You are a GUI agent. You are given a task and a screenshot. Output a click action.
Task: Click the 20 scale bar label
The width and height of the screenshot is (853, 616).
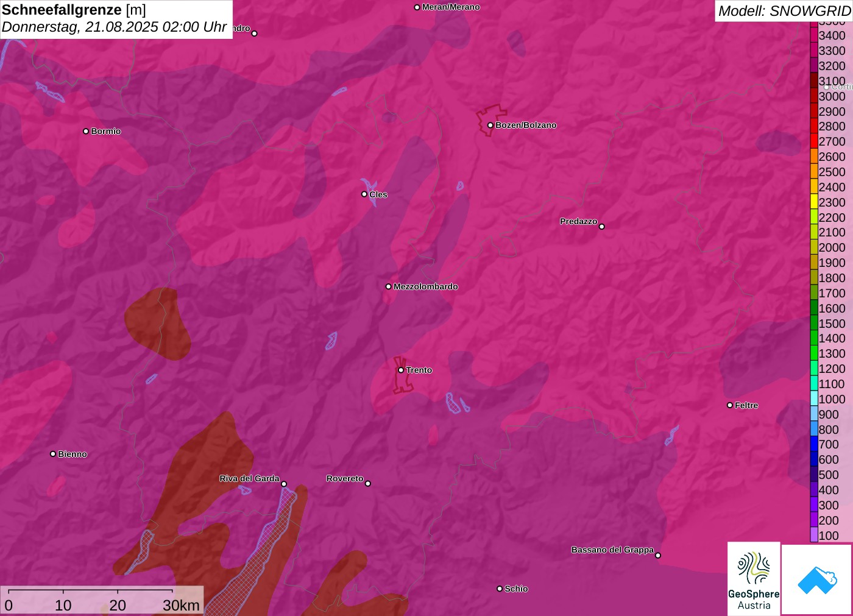coord(118,605)
